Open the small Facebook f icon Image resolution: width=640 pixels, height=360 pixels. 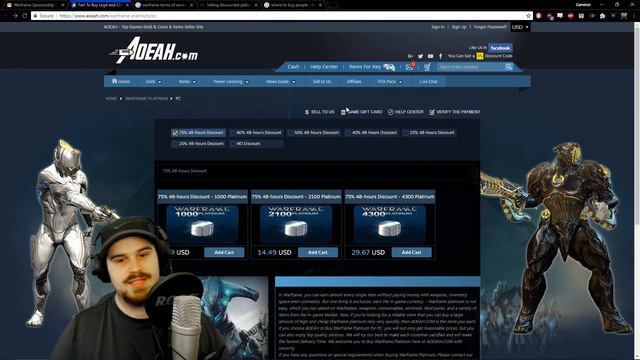click(x=440, y=56)
